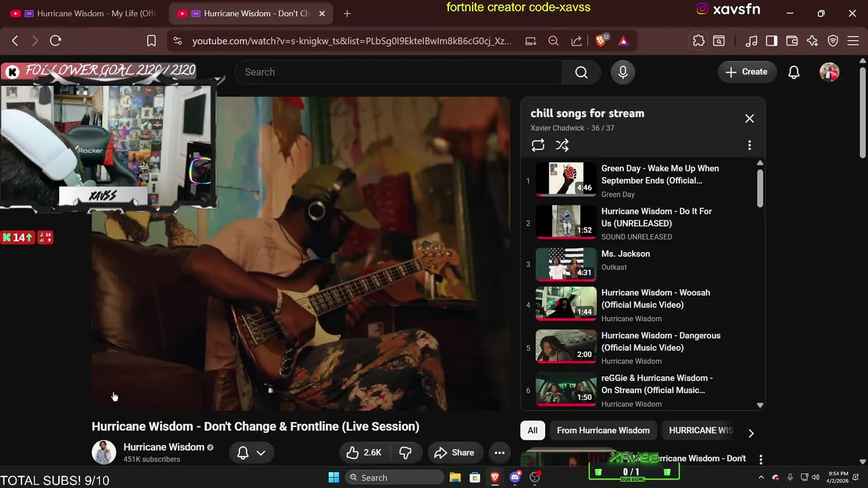Image resolution: width=868 pixels, height=488 pixels.
Task: Click the install app icon in address bar
Action: click(530, 41)
